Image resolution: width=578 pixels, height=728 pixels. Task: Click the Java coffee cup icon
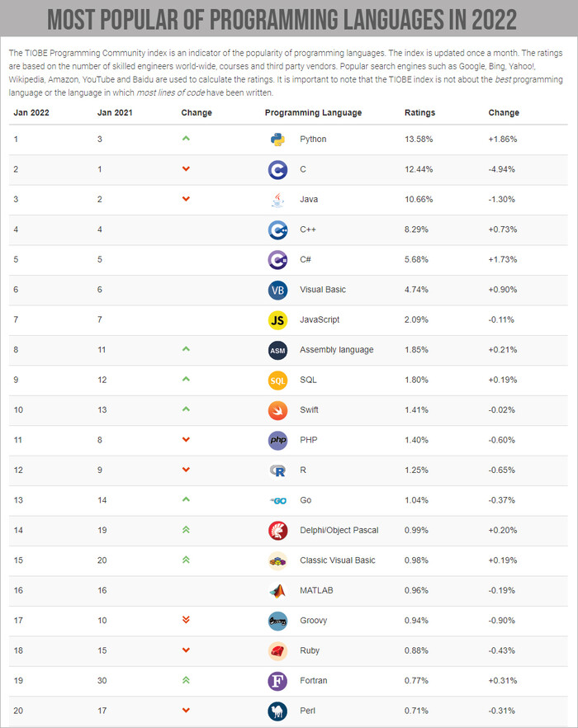tap(277, 200)
